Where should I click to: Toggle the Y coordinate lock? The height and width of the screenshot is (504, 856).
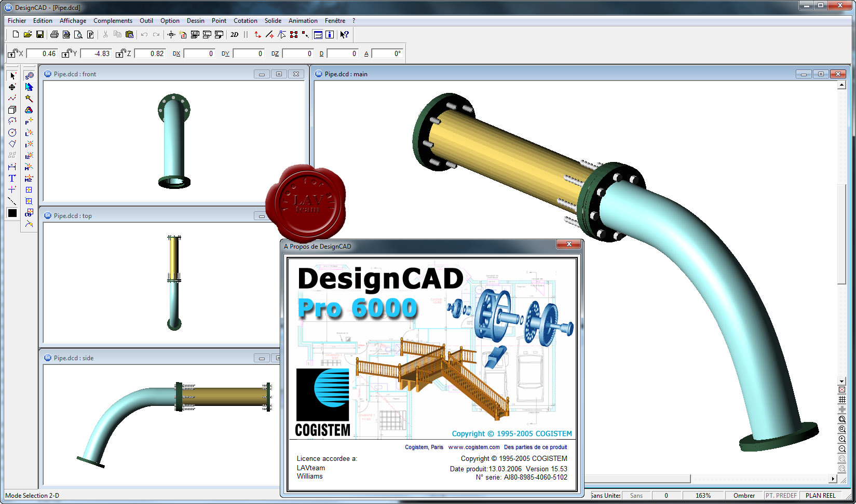tap(66, 53)
